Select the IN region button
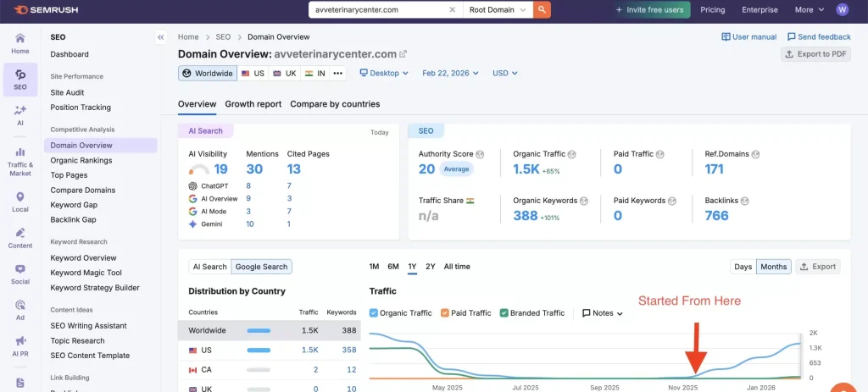 pos(315,73)
